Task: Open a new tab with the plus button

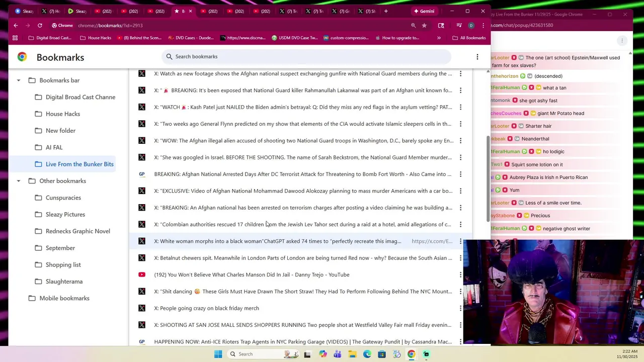Action: click(386, 11)
